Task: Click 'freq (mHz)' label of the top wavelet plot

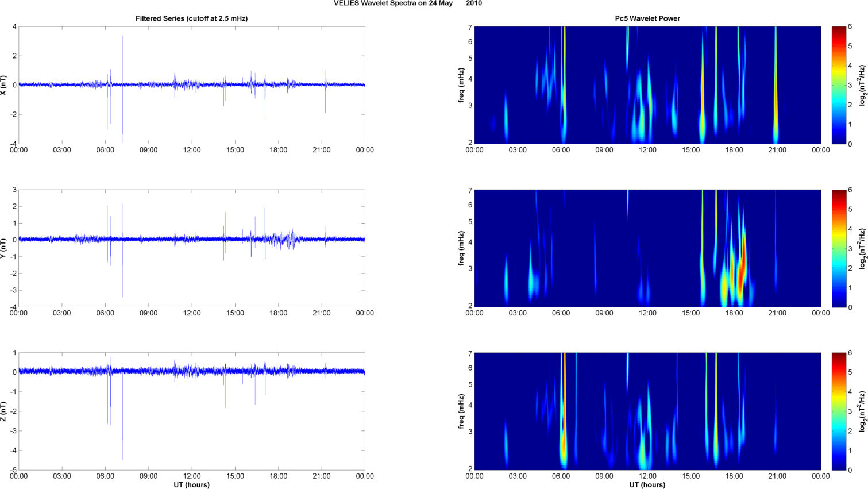Action: tap(461, 85)
